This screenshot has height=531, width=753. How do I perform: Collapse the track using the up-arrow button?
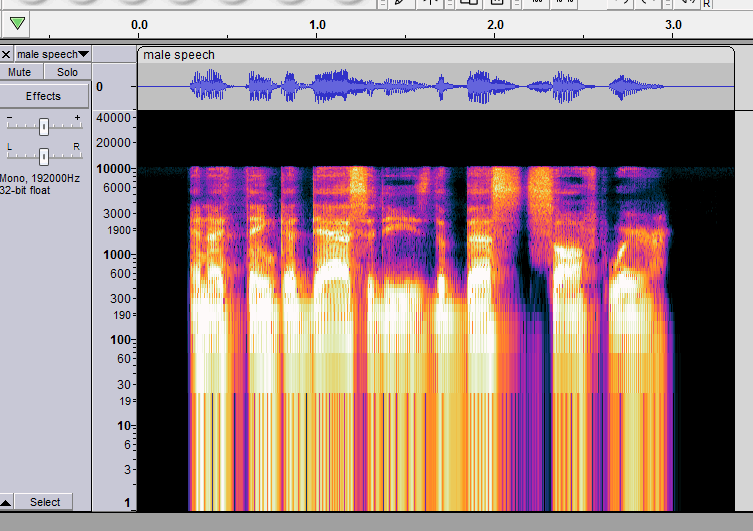6,502
